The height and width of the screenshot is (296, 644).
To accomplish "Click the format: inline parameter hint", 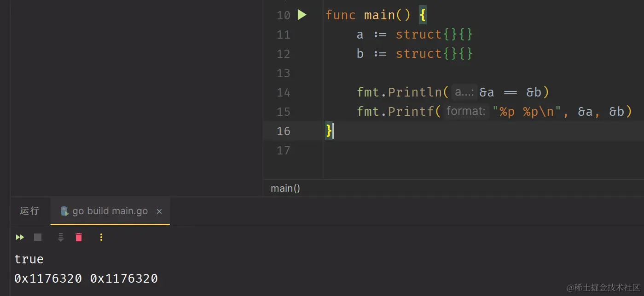I will 465,111.
